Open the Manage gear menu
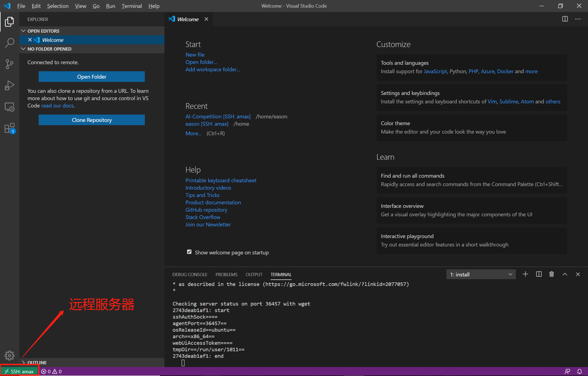 click(10, 355)
